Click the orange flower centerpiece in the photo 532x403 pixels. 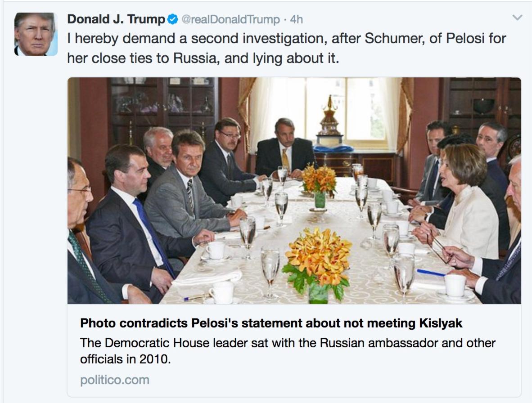click(318, 255)
